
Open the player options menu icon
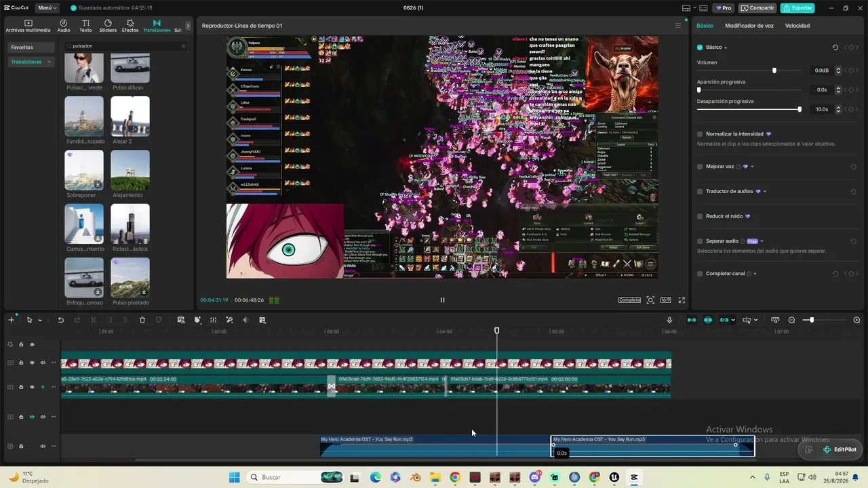(x=677, y=26)
